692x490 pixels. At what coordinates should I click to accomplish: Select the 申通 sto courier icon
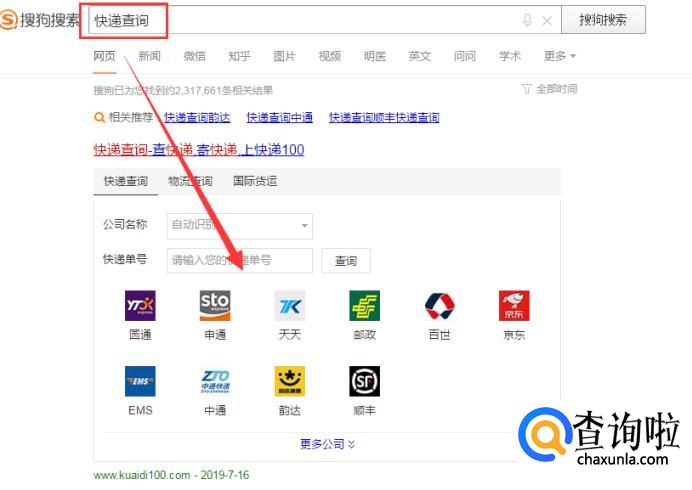(x=215, y=305)
